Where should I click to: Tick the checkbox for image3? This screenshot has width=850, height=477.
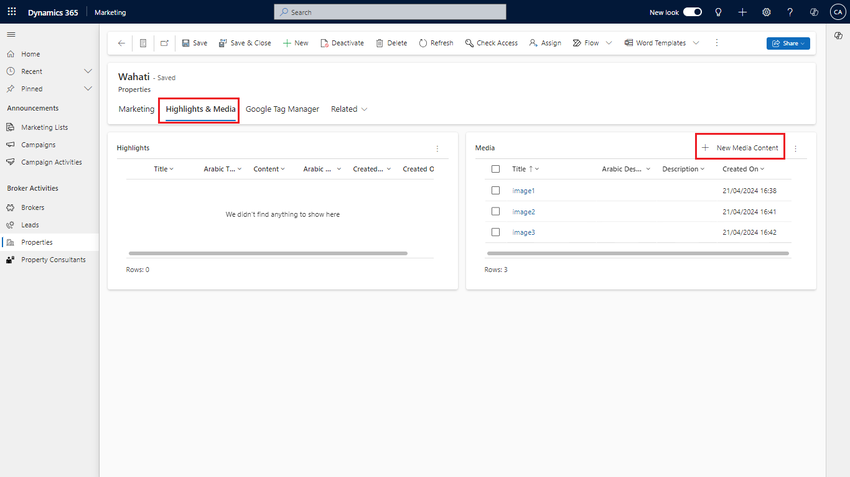click(495, 232)
